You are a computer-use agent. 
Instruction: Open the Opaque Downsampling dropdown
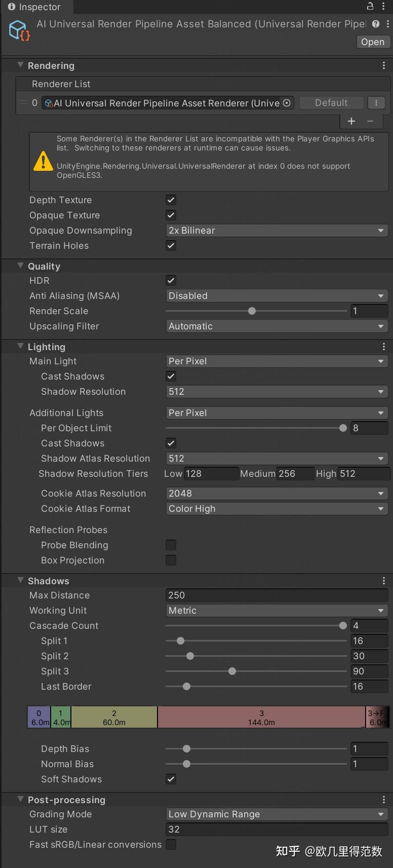click(x=277, y=231)
